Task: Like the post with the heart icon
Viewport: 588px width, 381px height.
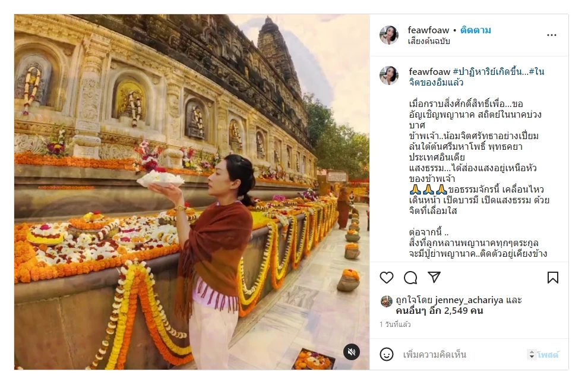Action: [388, 278]
